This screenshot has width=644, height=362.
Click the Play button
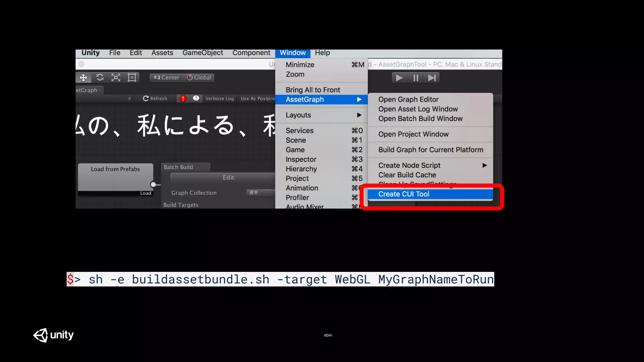pos(399,78)
